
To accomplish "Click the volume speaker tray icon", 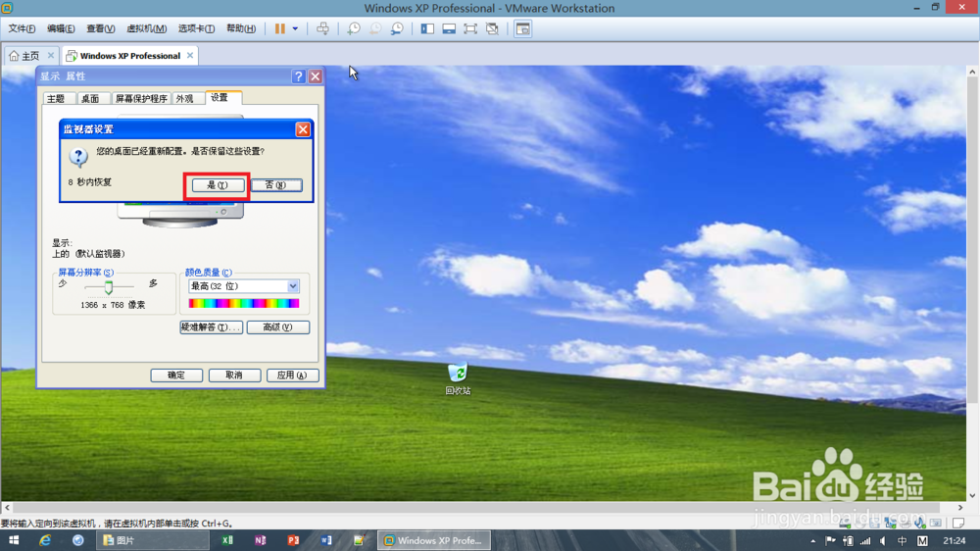I will click(x=883, y=541).
